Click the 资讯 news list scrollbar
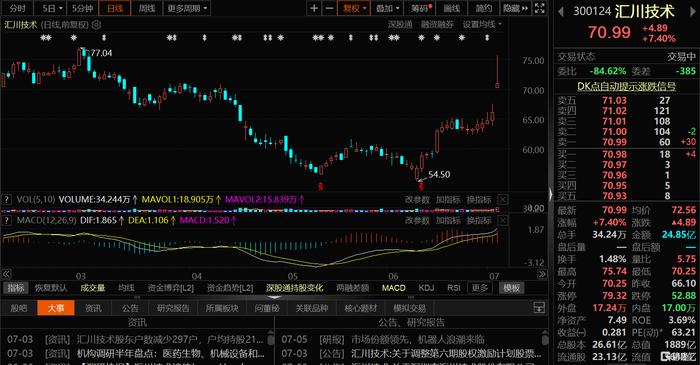The width and height of the screenshot is (700, 365). 271,339
